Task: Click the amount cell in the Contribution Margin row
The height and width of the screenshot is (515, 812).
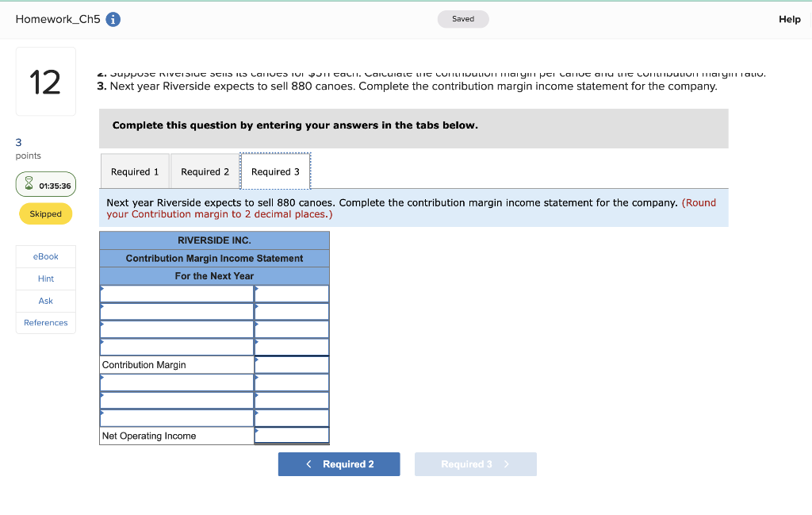Action: point(292,365)
